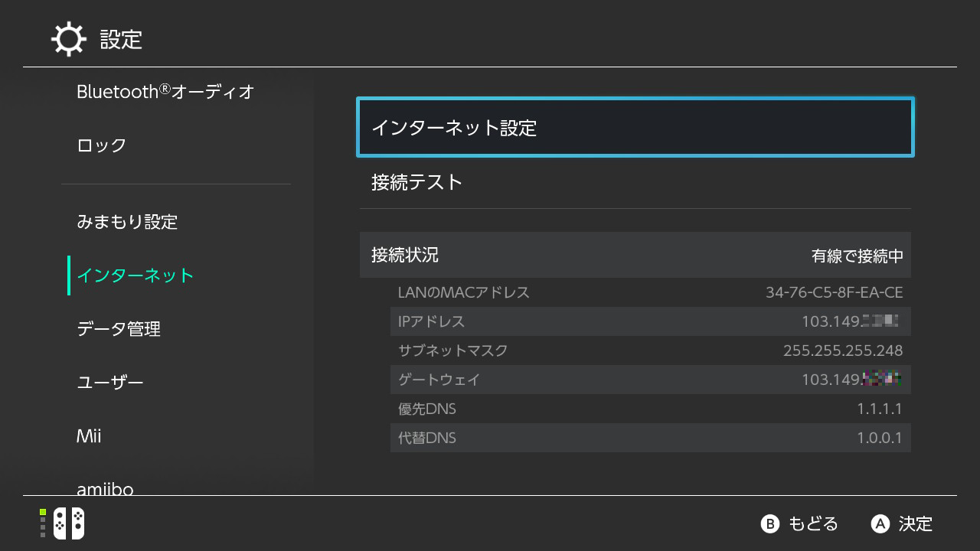Click the LANのMACアドレス row
This screenshot has width=980, height=551.
pyautogui.click(x=650, y=292)
